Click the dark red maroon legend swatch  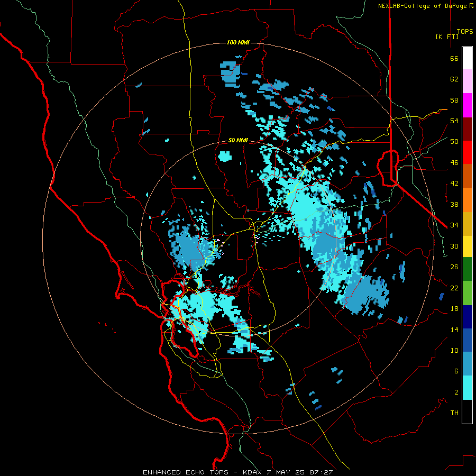point(467,129)
